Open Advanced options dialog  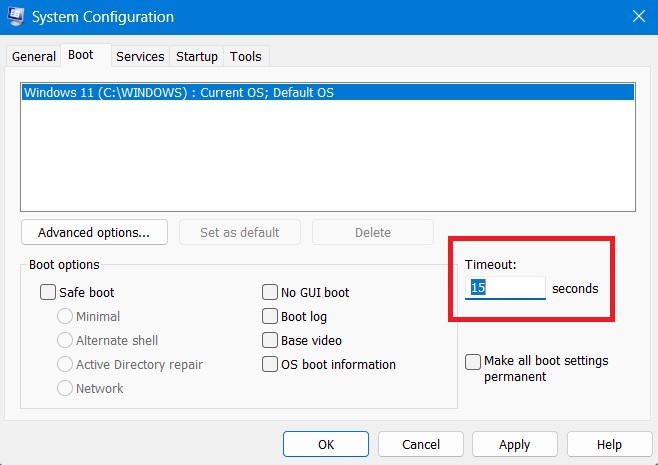(x=94, y=232)
